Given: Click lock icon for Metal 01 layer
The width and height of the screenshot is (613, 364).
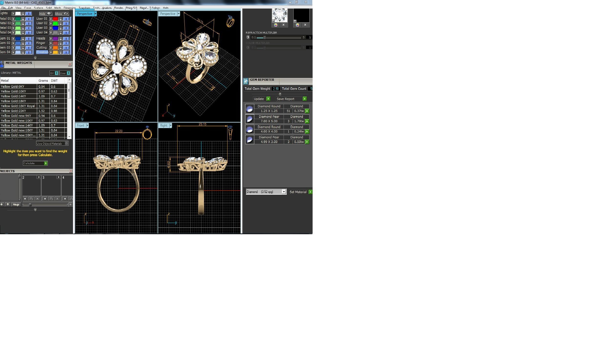Looking at the screenshot, I should click(x=23, y=19).
